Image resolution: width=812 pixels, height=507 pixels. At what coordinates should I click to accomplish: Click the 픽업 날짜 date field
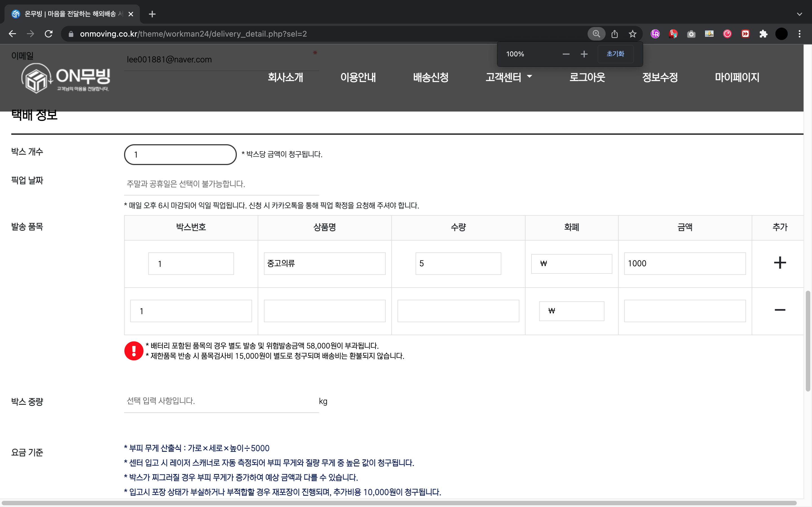tap(221, 184)
